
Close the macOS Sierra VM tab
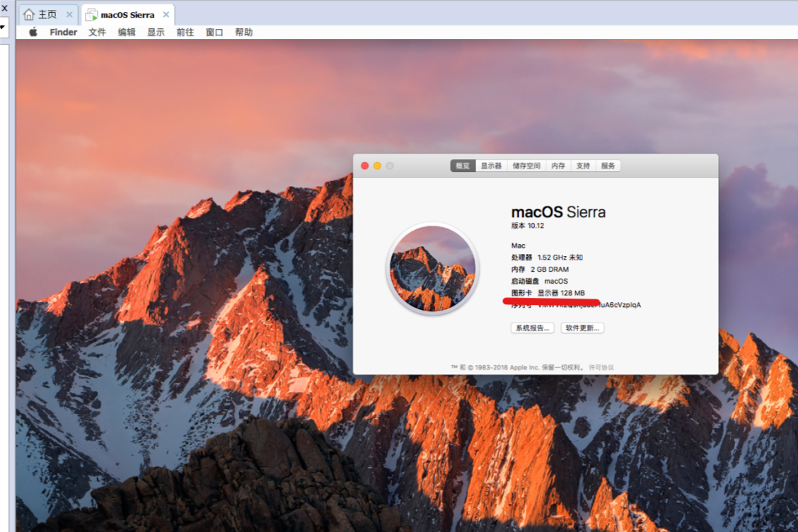166,15
